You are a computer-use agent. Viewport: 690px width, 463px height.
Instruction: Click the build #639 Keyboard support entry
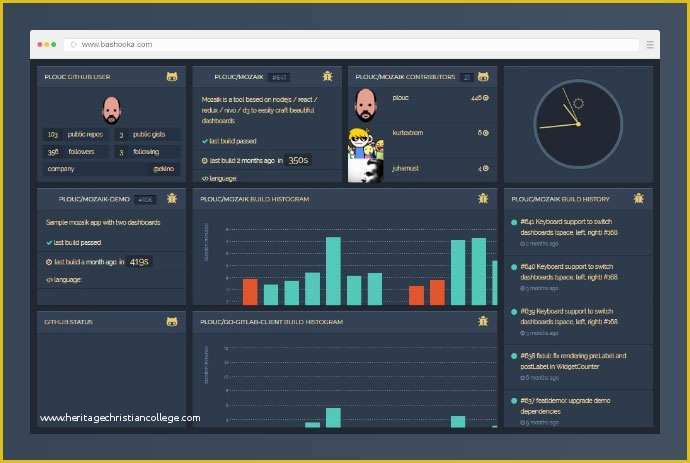point(577,322)
